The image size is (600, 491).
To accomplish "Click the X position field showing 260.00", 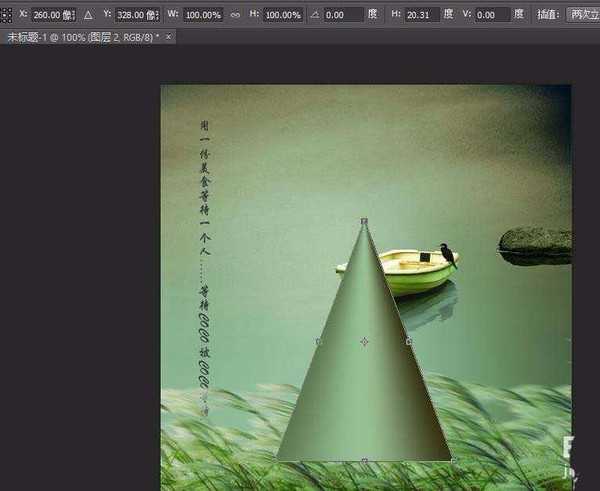I will pos(52,15).
